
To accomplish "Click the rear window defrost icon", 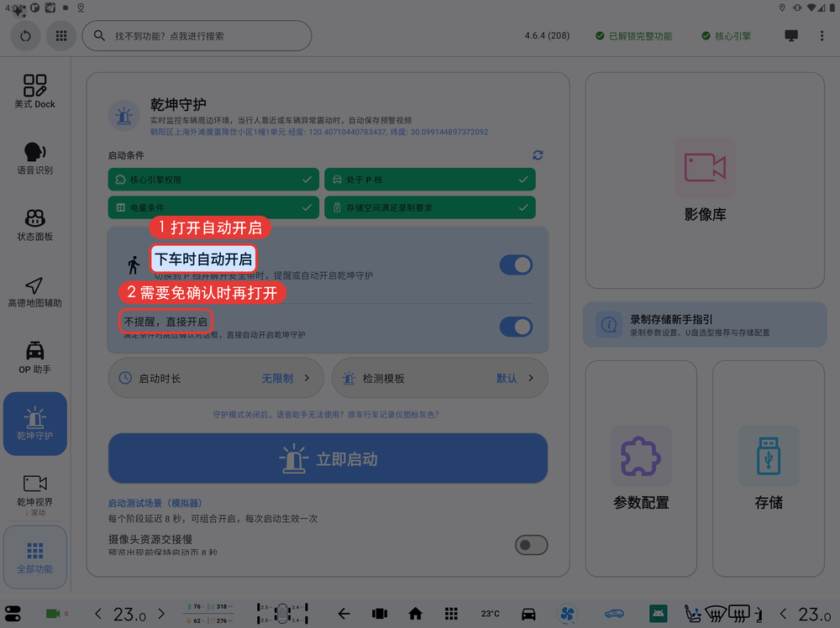I will pyautogui.click(x=739, y=614).
